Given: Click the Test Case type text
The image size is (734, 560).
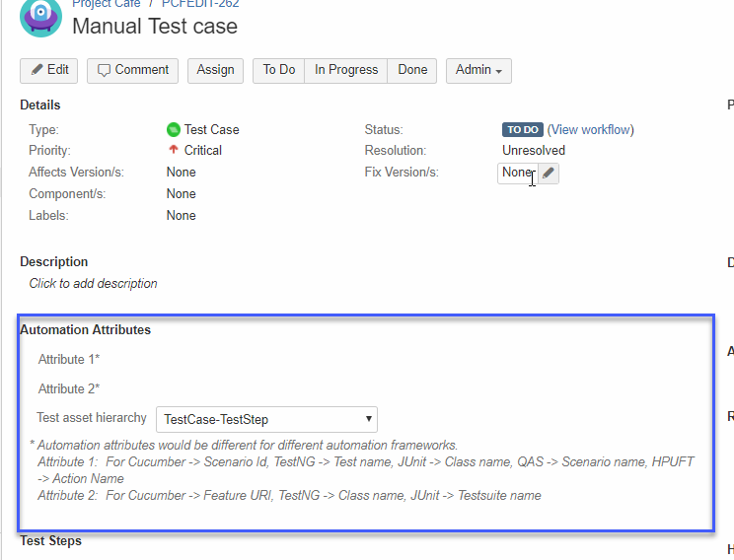Looking at the screenshot, I should tap(211, 129).
